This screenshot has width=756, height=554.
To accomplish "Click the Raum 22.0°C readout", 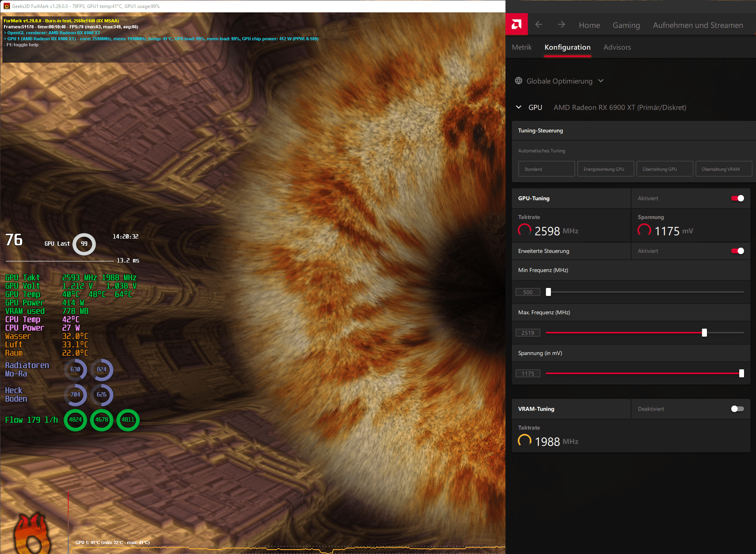I will pos(47,353).
